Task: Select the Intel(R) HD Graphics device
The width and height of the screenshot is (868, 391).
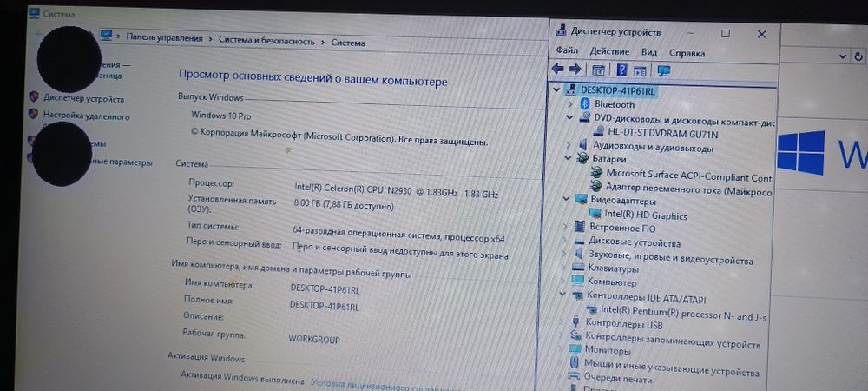Action: click(x=646, y=215)
